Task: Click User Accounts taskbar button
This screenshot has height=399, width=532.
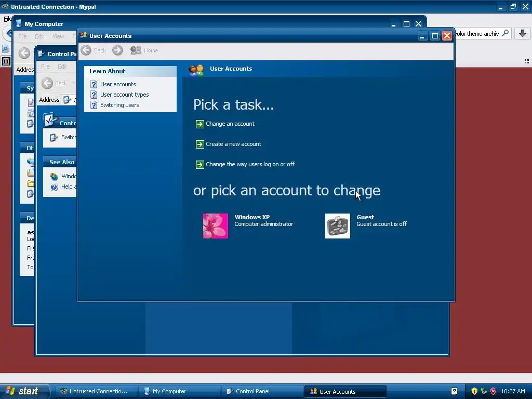Action: [x=345, y=392]
